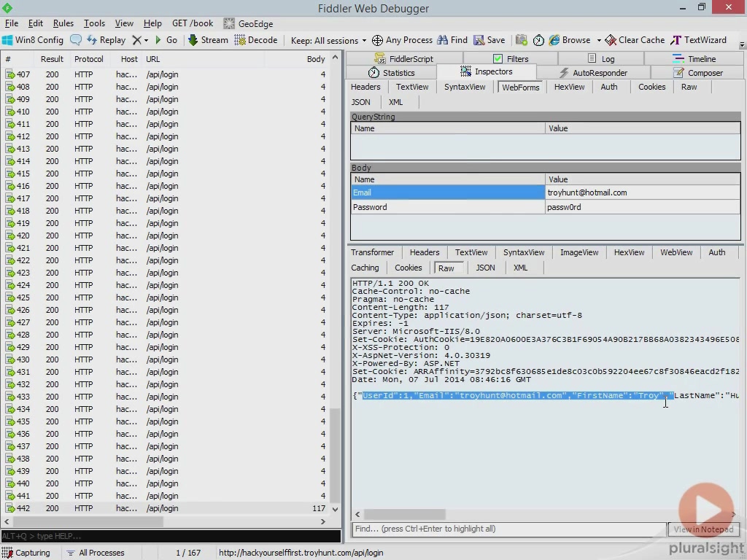
Task: Switch to the Composer tab
Action: click(698, 73)
